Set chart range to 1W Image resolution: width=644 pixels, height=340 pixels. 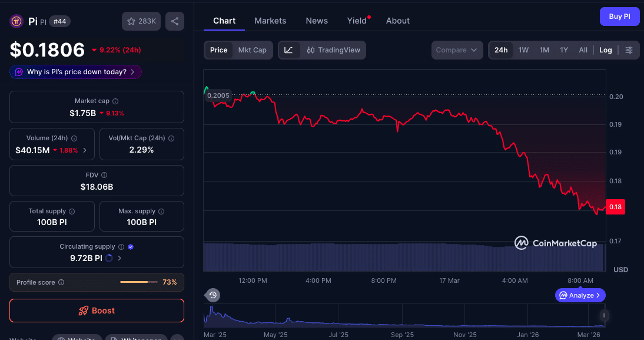523,50
